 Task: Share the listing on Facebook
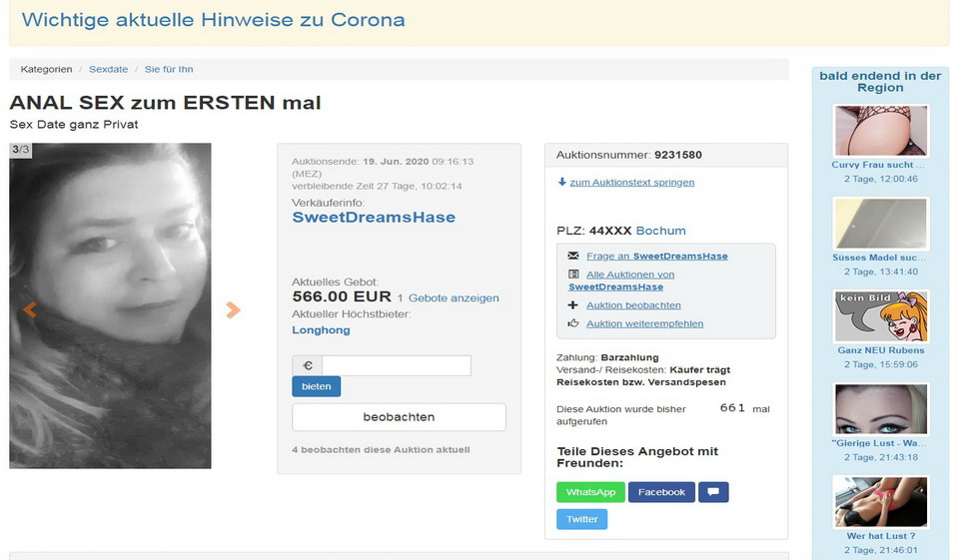(661, 492)
